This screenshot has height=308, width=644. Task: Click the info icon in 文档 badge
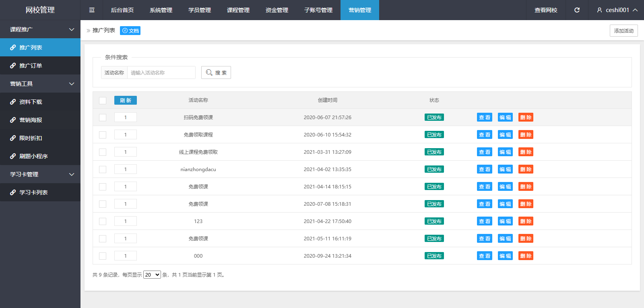(x=125, y=31)
